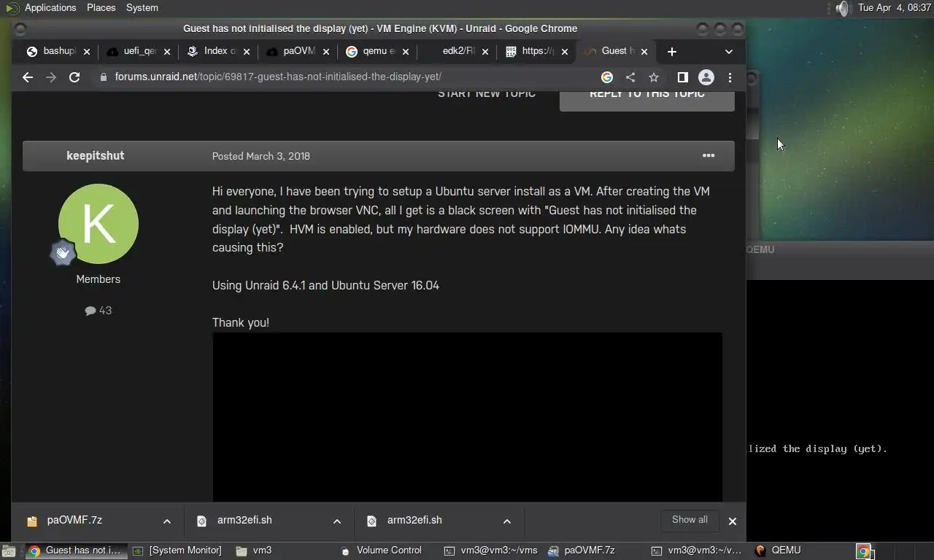Image resolution: width=934 pixels, height=560 pixels.
Task: Switch to the vm3 folder window in the taskbar
Action: click(x=255, y=551)
